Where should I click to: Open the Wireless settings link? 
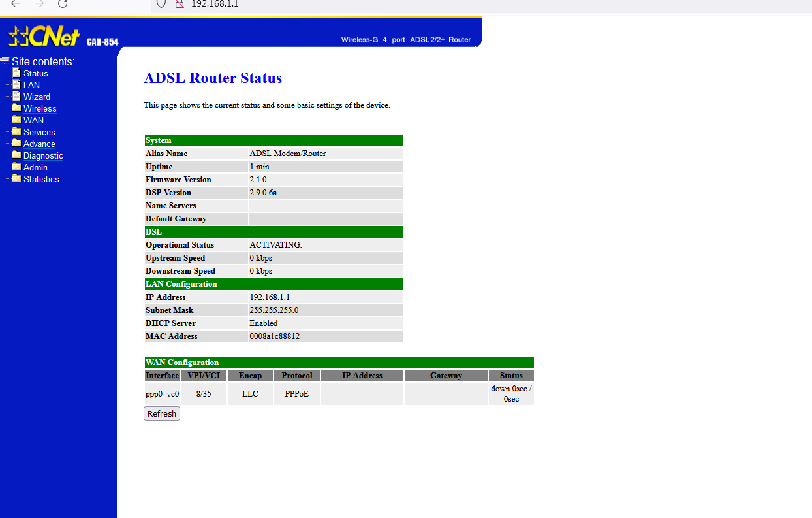(x=40, y=109)
